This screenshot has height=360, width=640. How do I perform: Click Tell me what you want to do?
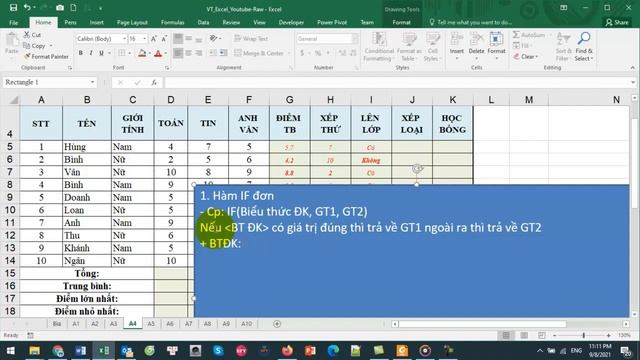coord(470,22)
